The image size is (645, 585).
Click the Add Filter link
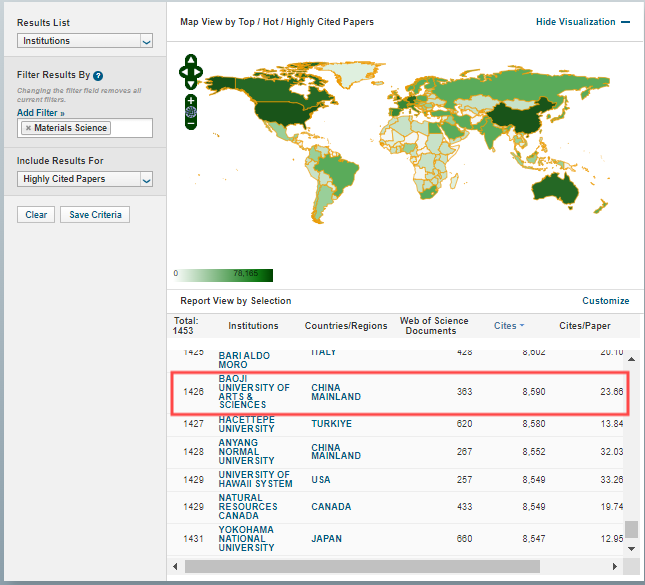[40, 113]
